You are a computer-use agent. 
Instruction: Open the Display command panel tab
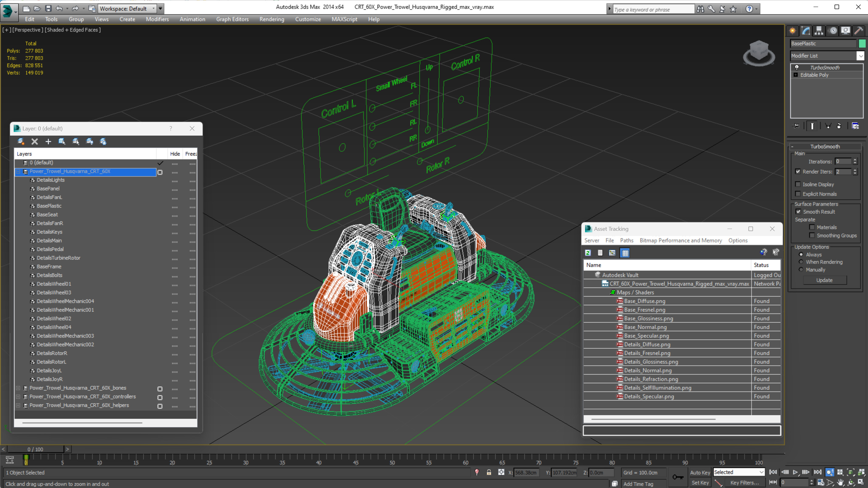(845, 31)
